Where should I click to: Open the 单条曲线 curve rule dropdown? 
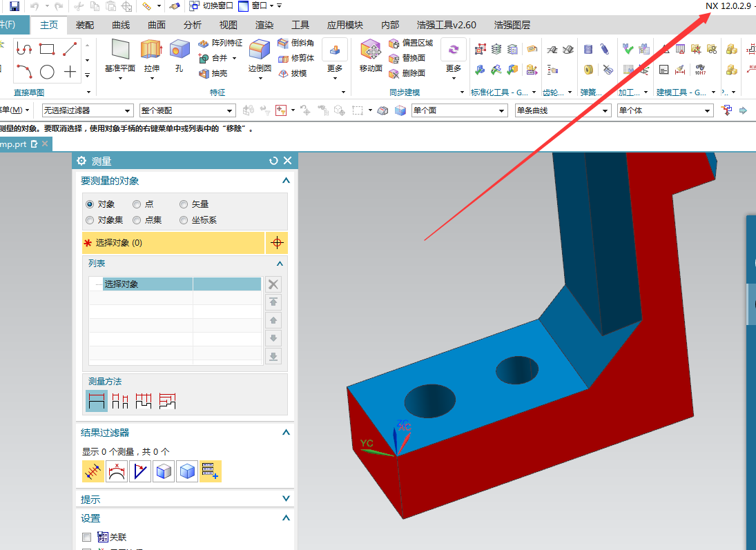pos(563,111)
